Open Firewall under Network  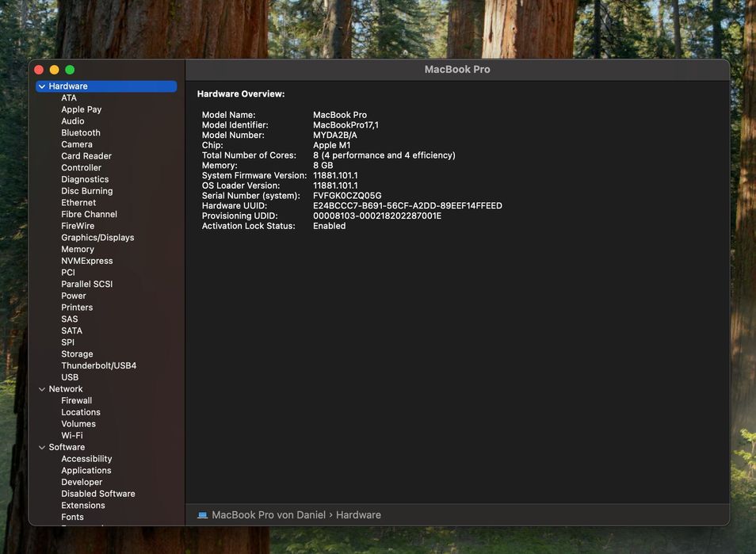point(77,401)
